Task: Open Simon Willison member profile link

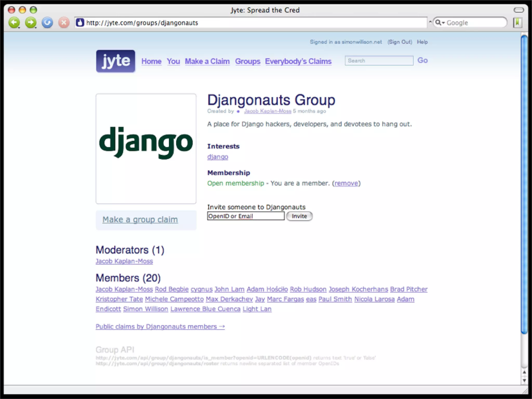Action: click(145, 309)
